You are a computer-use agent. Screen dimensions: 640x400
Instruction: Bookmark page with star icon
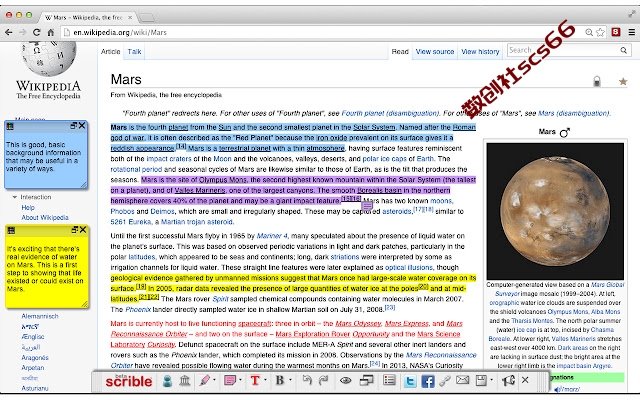pyautogui.click(x=600, y=32)
